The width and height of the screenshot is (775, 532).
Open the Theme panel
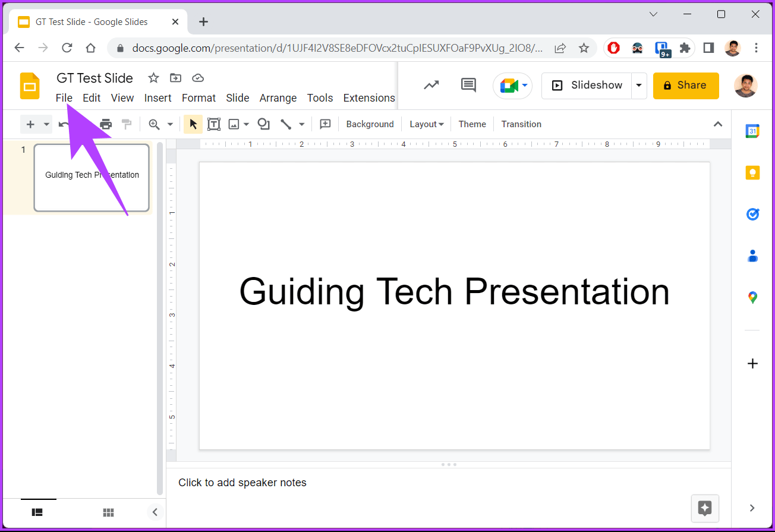click(472, 124)
